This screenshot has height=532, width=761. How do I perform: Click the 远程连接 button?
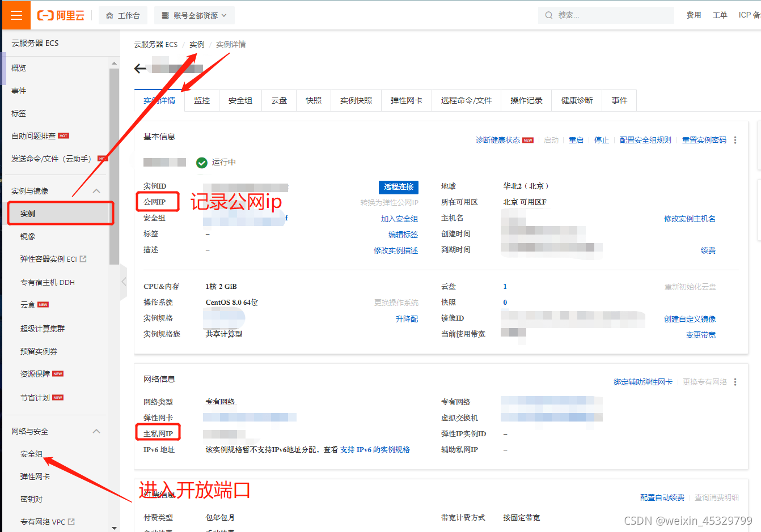click(399, 187)
